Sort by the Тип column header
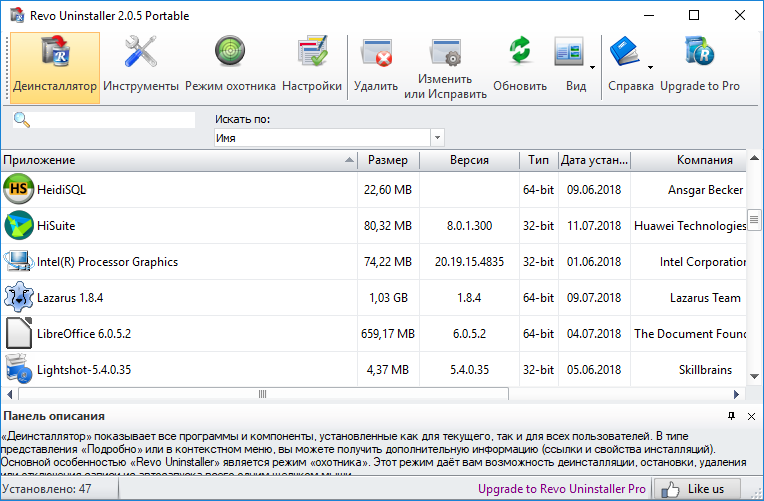Viewport: 764px width, 501px height. point(538,160)
